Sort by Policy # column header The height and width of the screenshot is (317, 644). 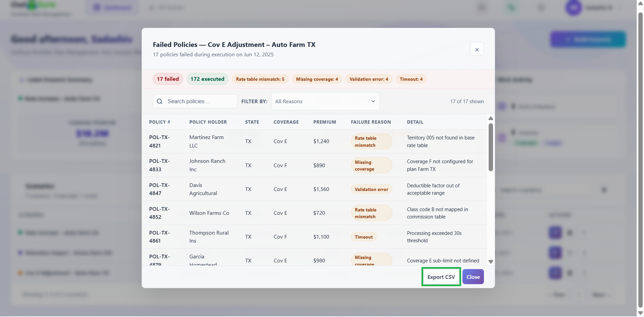[x=159, y=122]
